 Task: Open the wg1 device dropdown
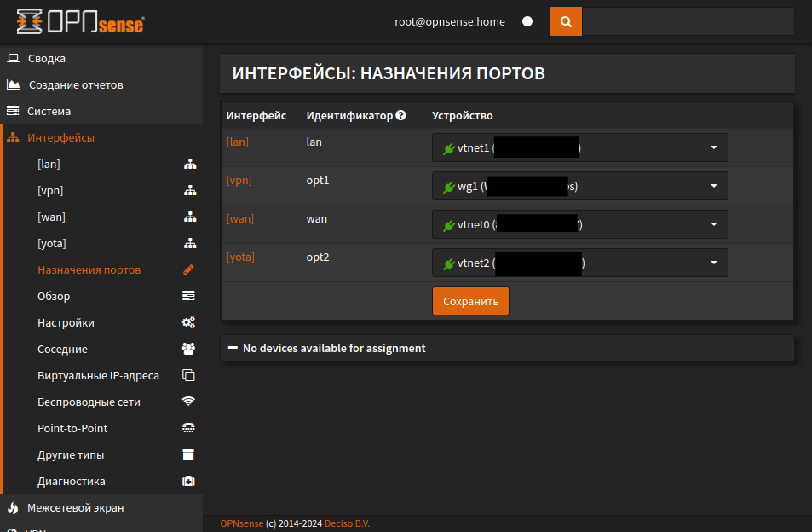580,186
